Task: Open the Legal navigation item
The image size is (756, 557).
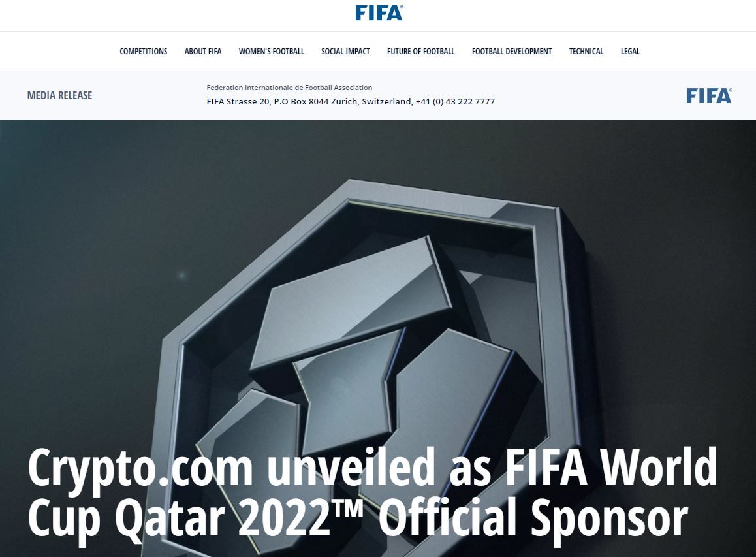Action: [x=630, y=51]
